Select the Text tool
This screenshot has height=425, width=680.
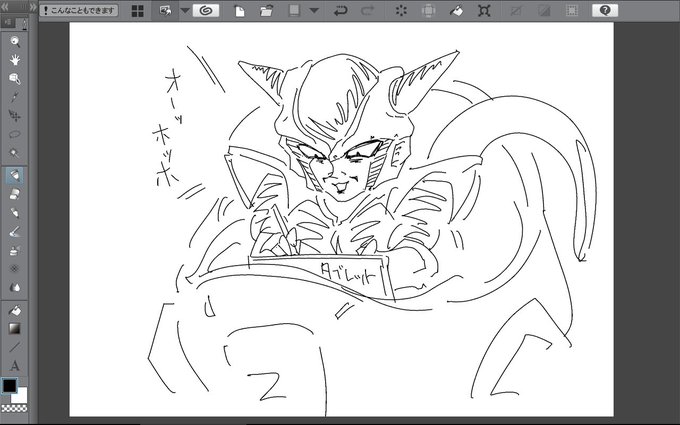click(15, 366)
